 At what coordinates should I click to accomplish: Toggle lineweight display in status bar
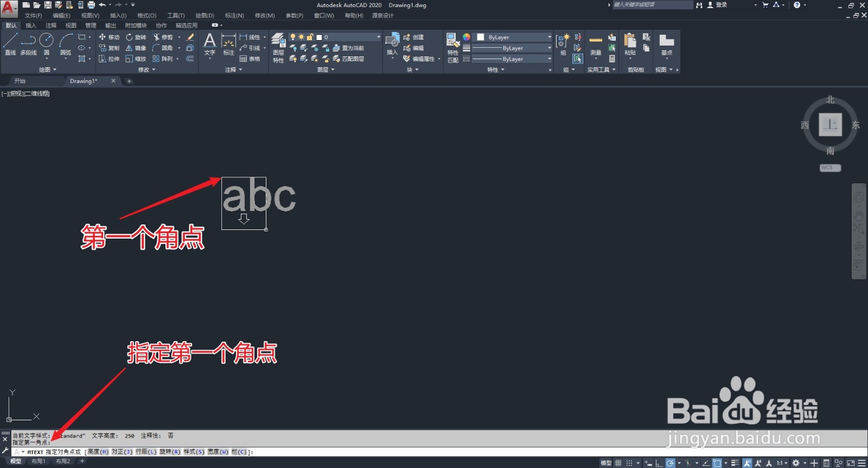pyautogui.click(x=735, y=463)
